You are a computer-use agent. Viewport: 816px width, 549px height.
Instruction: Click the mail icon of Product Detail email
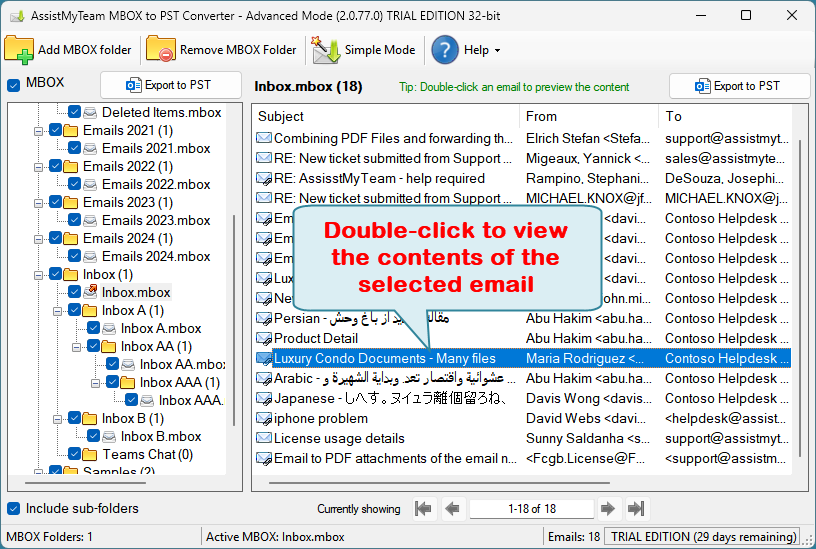(x=264, y=338)
